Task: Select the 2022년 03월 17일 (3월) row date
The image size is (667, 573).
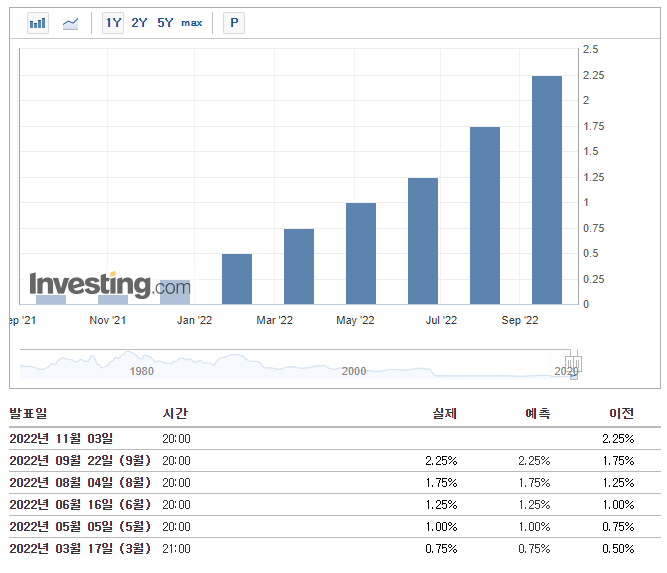Action: pyautogui.click(x=80, y=549)
